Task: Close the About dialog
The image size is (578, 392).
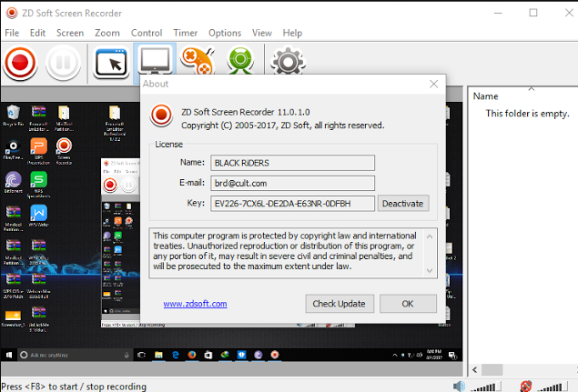Action: coord(434,84)
